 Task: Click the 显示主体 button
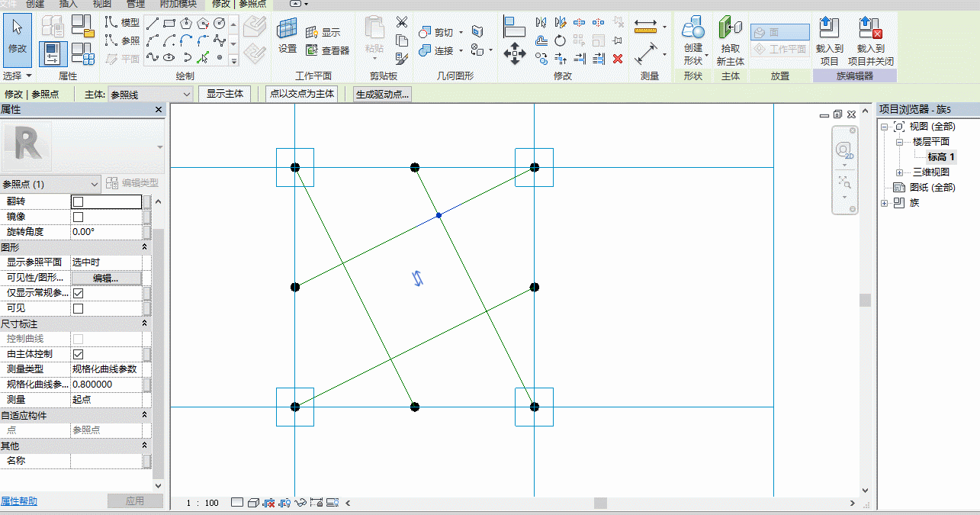(225, 94)
